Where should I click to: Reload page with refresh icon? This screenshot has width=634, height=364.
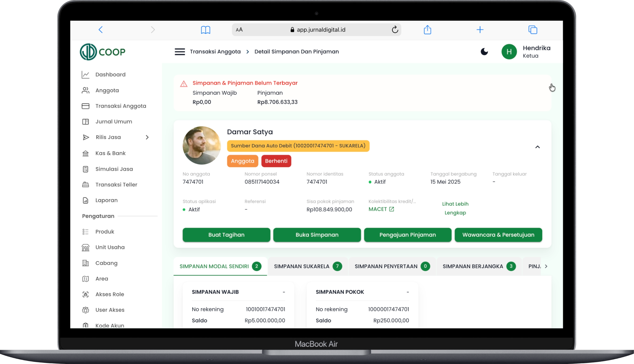(x=395, y=30)
